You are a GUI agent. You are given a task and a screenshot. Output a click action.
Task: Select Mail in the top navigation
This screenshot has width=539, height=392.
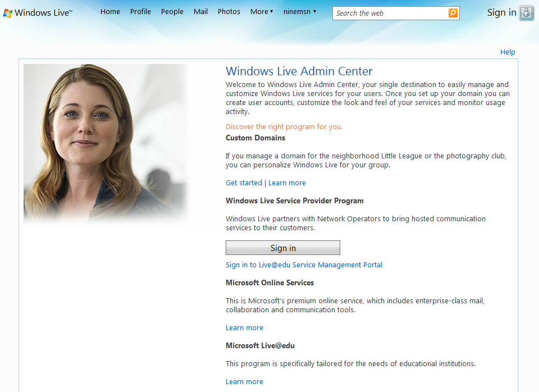pos(200,11)
